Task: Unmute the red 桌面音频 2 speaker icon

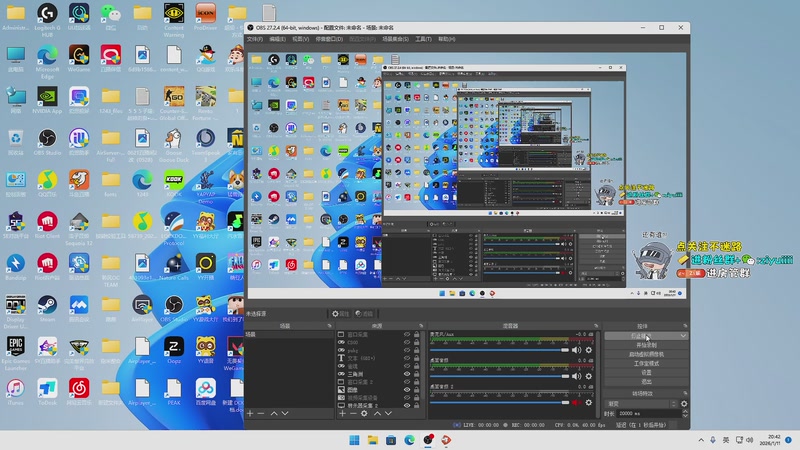Action: point(576,403)
